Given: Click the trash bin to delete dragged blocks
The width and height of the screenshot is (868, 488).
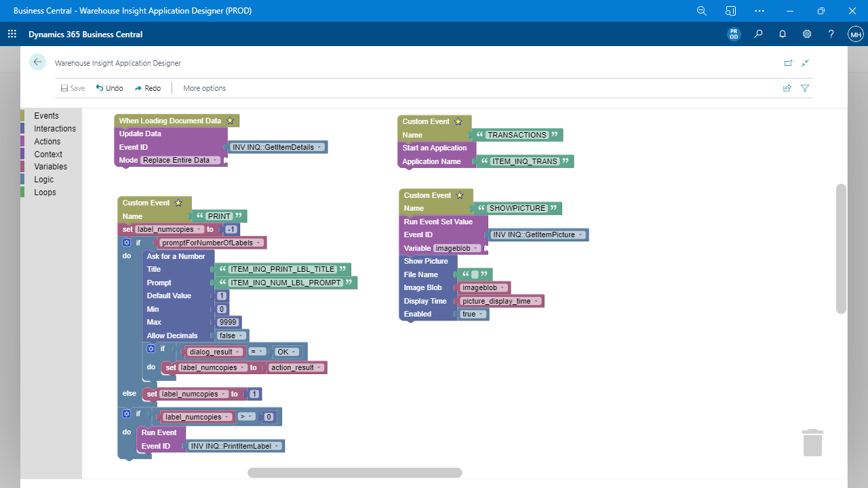Looking at the screenshot, I should (x=812, y=442).
